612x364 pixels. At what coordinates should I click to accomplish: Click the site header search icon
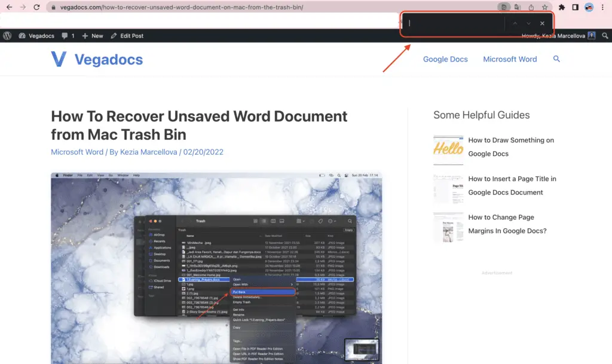click(x=556, y=59)
